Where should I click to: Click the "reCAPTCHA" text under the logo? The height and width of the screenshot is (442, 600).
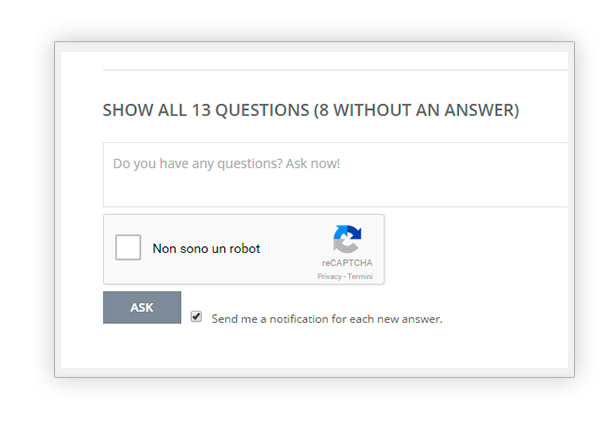tap(346, 264)
